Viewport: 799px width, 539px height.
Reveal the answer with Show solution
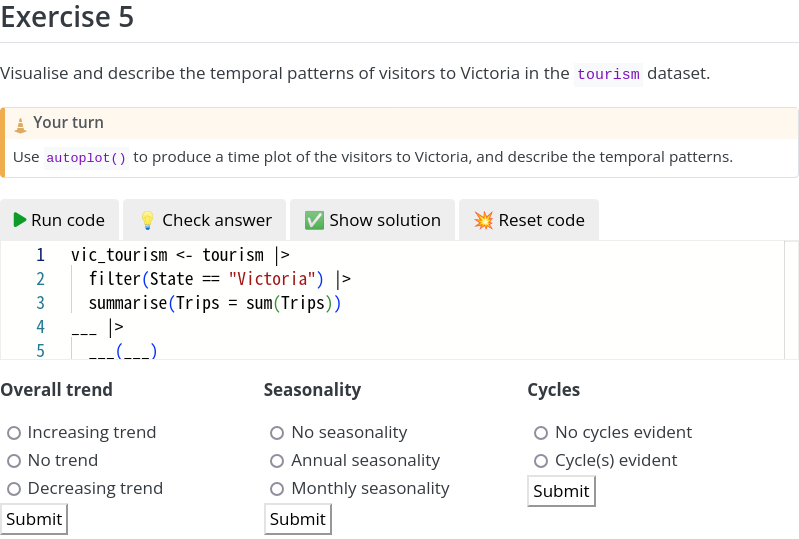click(x=372, y=220)
